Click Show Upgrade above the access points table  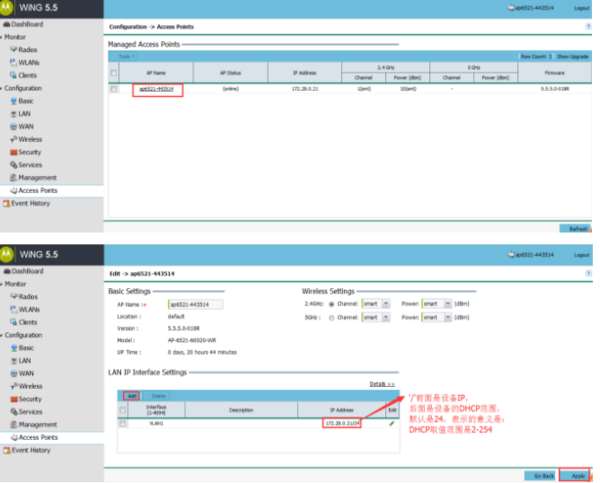572,56
